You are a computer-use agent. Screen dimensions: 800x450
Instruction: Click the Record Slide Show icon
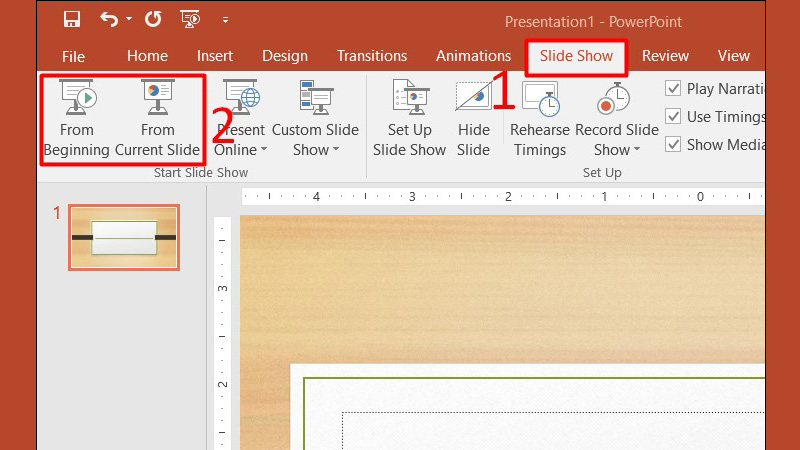[614, 98]
